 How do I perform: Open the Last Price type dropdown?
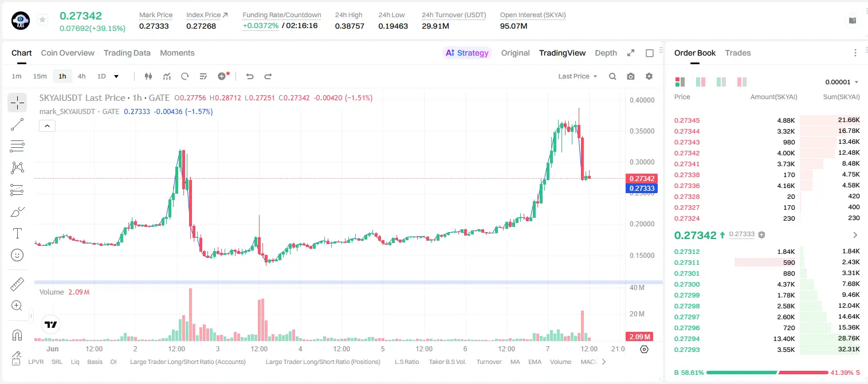click(x=578, y=76)
